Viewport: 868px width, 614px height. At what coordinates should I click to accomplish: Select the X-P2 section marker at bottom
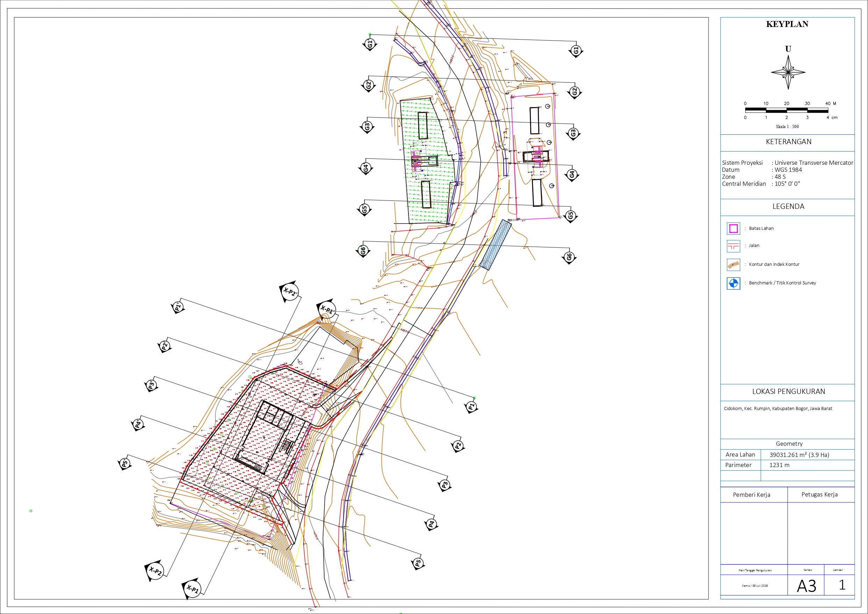click(155, 571)
